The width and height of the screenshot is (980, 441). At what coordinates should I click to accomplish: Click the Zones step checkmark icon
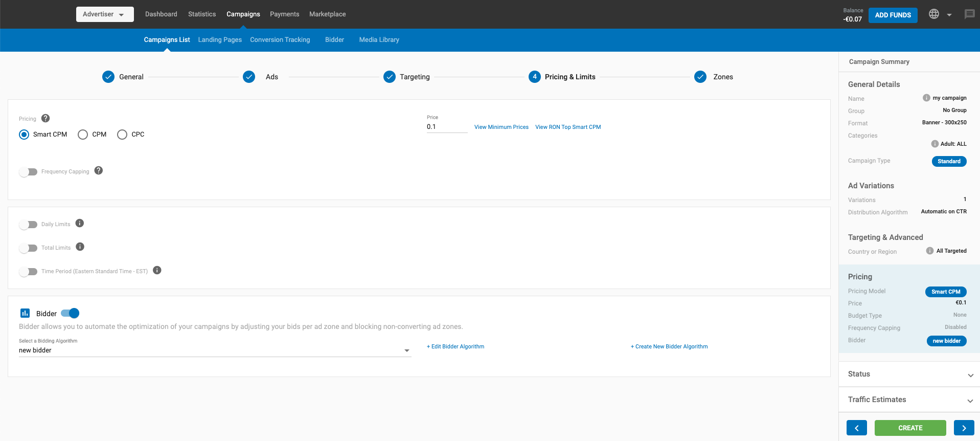coord(700,77)
